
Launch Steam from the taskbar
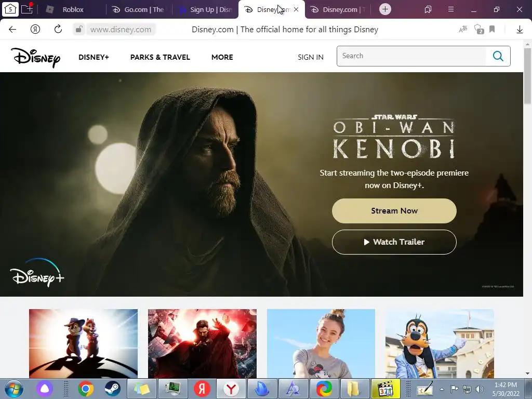[112, 389]
